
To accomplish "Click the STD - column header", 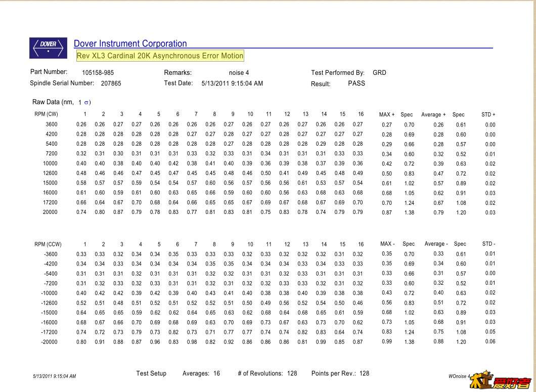I will (x=489, y=244).
